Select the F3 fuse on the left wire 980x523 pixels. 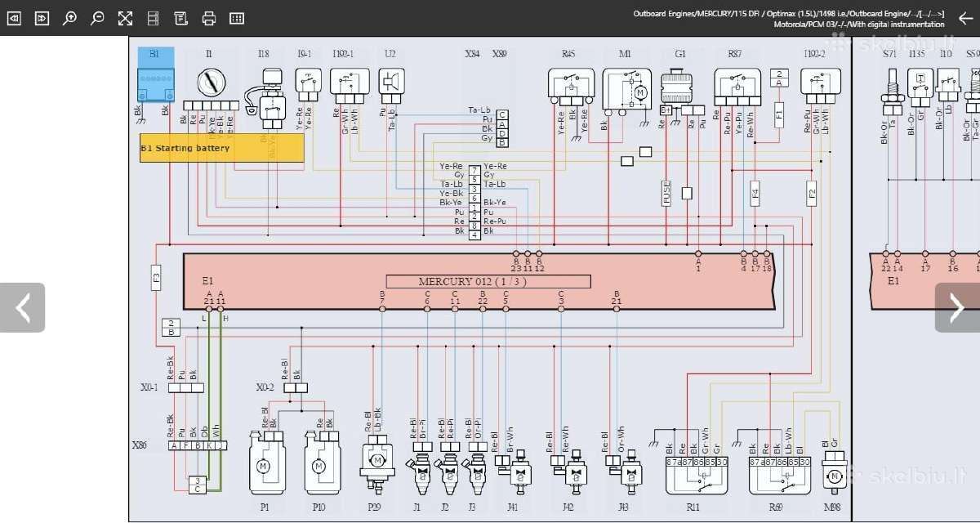coord(157,278)
